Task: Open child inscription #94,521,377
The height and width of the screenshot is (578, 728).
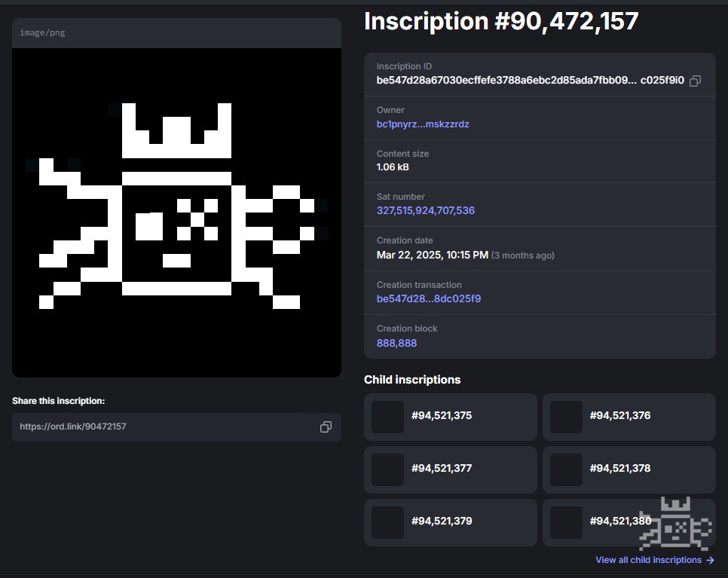Action: tap(451, 469)
